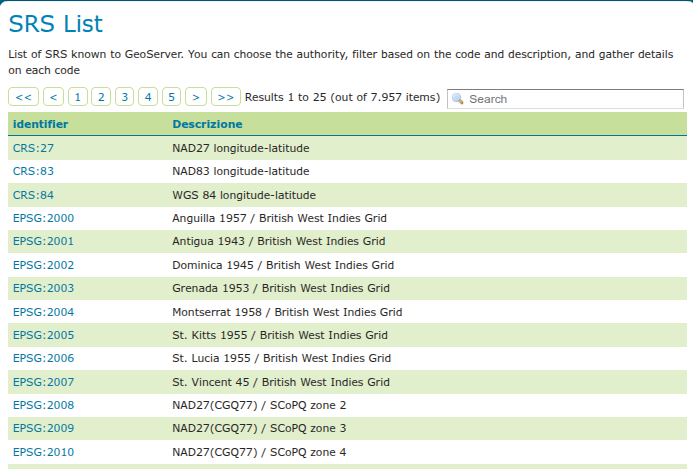Open the CRS:84 link
Screen dimensions: 693x469
pos(33,195)
